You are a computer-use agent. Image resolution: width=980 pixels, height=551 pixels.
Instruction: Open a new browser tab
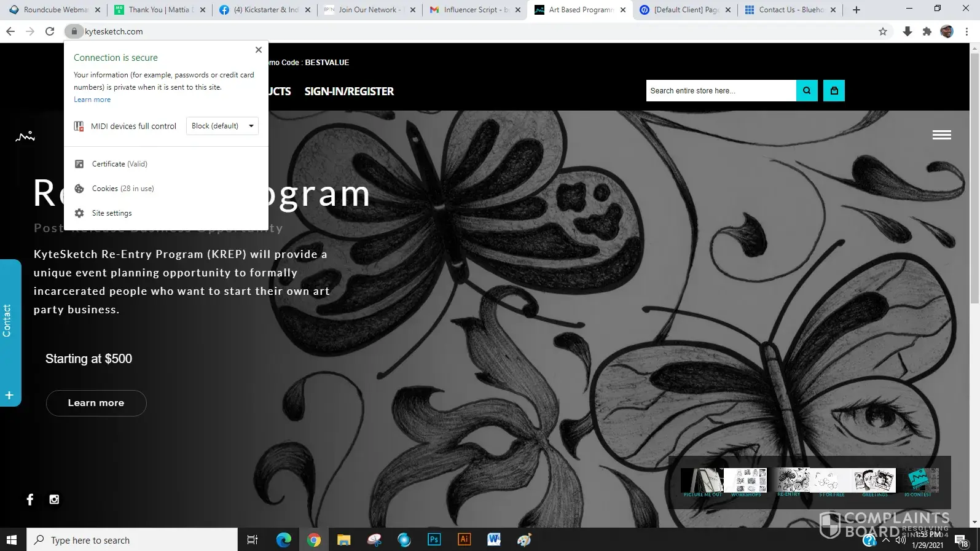click(x=857, y=10)
